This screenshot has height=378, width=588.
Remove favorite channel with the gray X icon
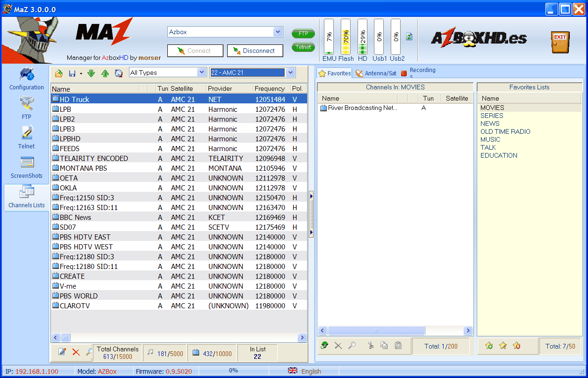pyautogui.click(x=338, y=346)
